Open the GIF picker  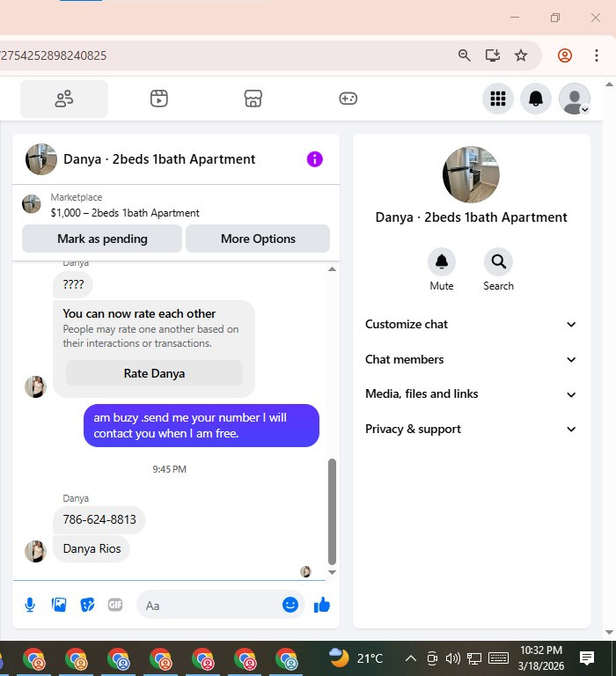click(x=115, y=605)
